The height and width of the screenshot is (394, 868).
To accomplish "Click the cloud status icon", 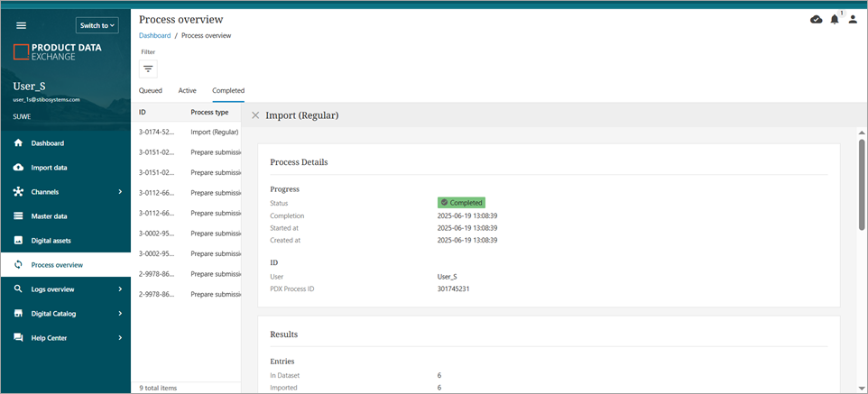I will (817, 19).
